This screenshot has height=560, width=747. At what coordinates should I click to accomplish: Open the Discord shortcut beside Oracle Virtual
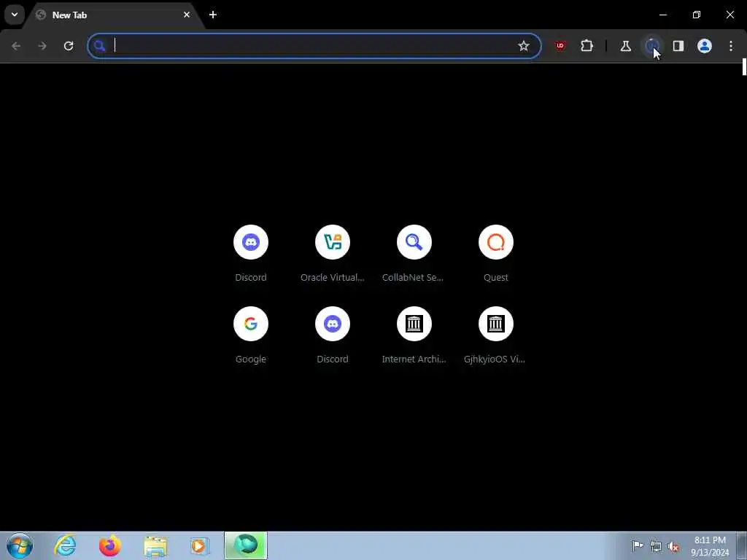click(x=251, y=254)
